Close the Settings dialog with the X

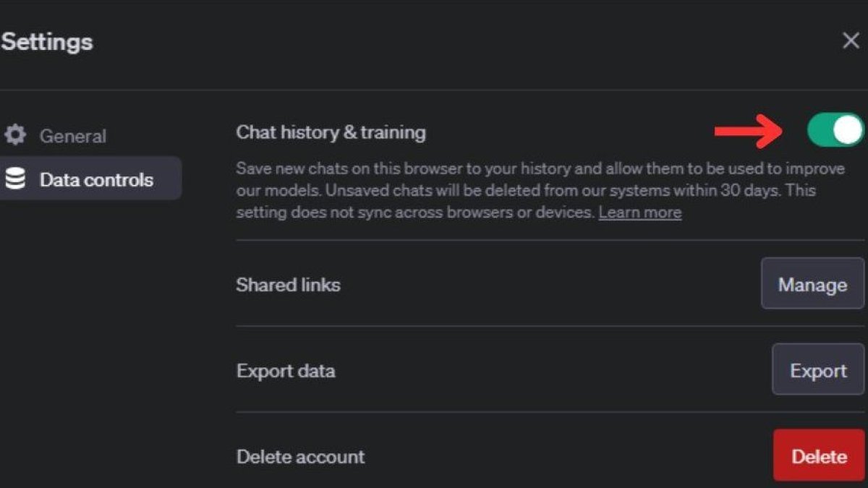pyautogui.click(x=851, y=41)
